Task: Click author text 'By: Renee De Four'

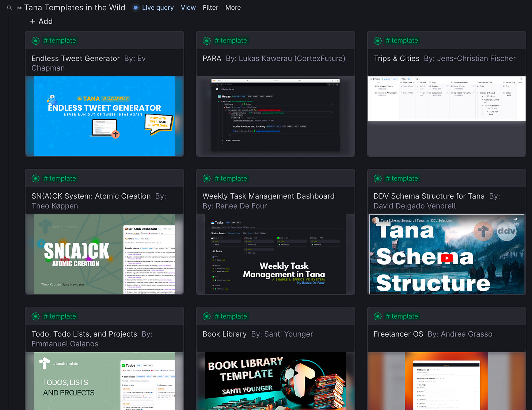Action: click(235, 206)
